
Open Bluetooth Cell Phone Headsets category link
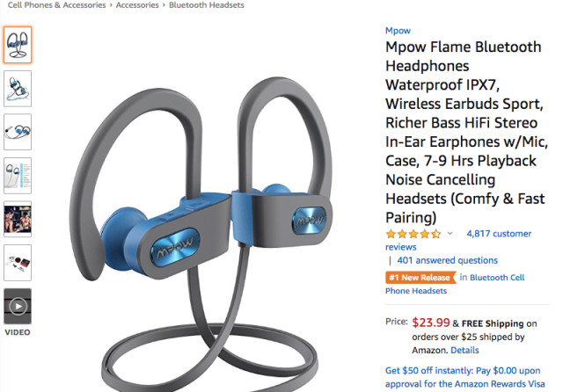(455, 284)
